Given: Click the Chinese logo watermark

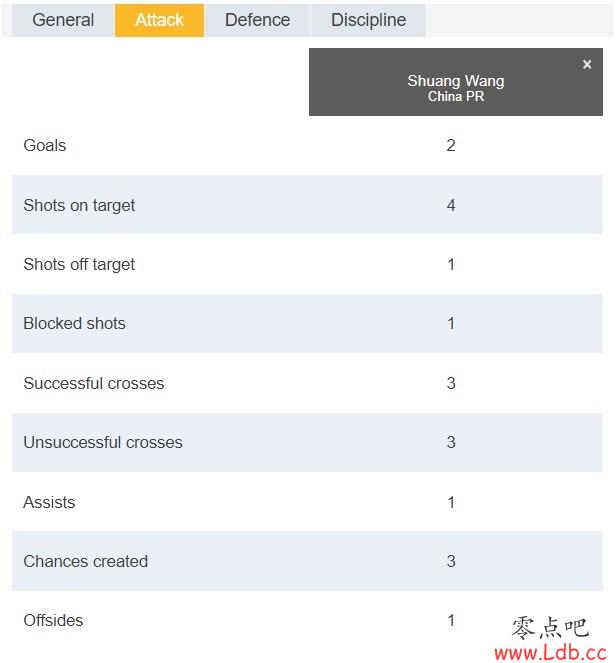Looking at the screenshot, I should 550,627.
